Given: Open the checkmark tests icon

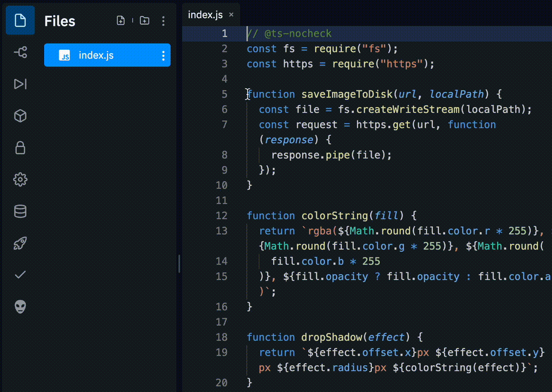Looking at the screenshot, I should click(x=20, y=275).
